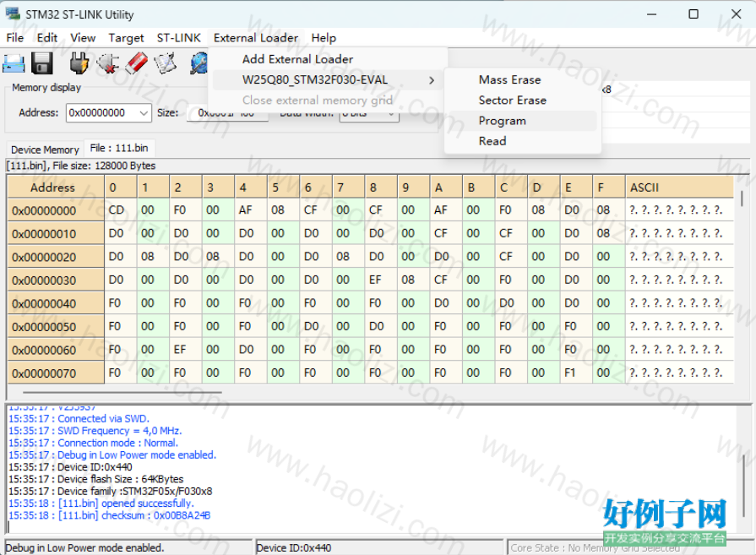Select Mass Erase from submenu
756x555 pixels.
click(x=509, y=79)
